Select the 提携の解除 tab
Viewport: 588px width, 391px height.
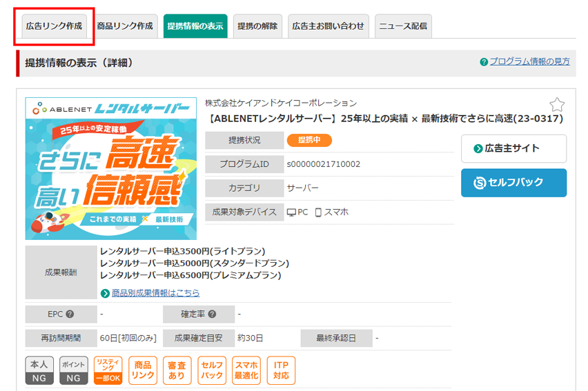click(257, 26)
